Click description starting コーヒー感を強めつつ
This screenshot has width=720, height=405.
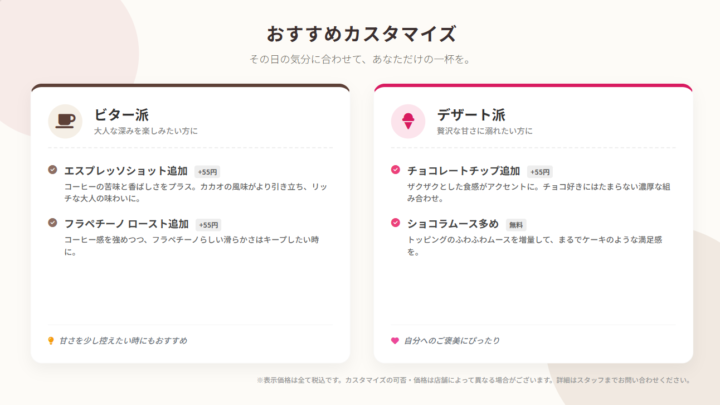coord(191,246)
